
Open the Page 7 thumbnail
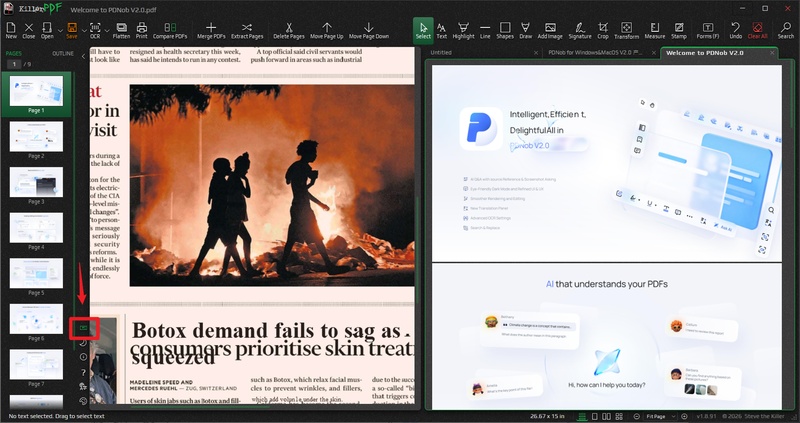[x=36, y=364]
